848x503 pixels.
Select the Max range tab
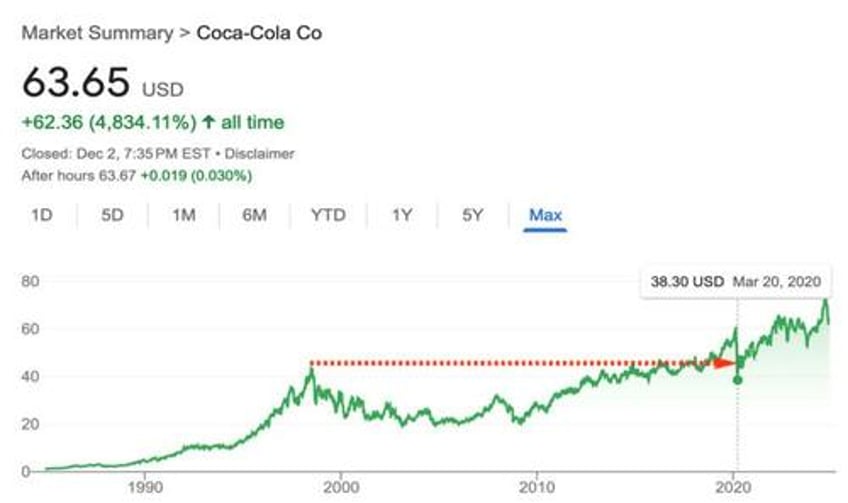click(545, 215)
